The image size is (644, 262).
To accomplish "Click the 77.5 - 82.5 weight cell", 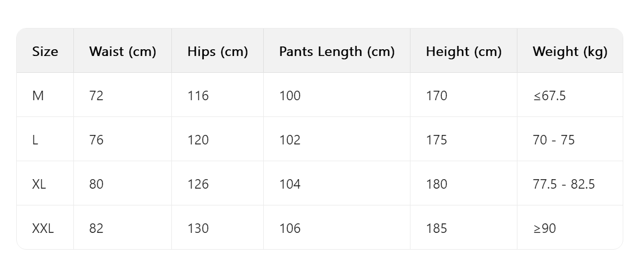I will click(x=563, y=184).
